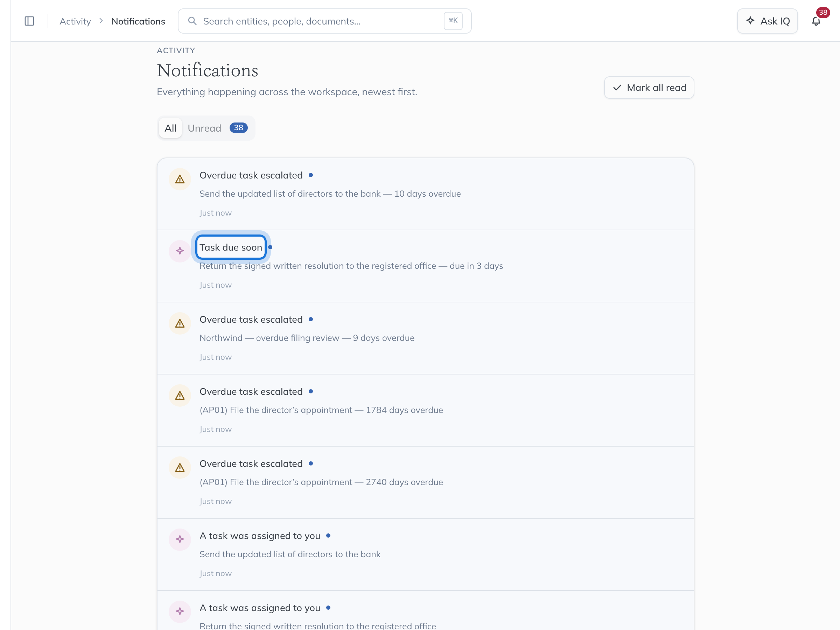840x630 pixels.
Task: Click the 38 unread count badge in tabs
Action: tap(238, 128)
